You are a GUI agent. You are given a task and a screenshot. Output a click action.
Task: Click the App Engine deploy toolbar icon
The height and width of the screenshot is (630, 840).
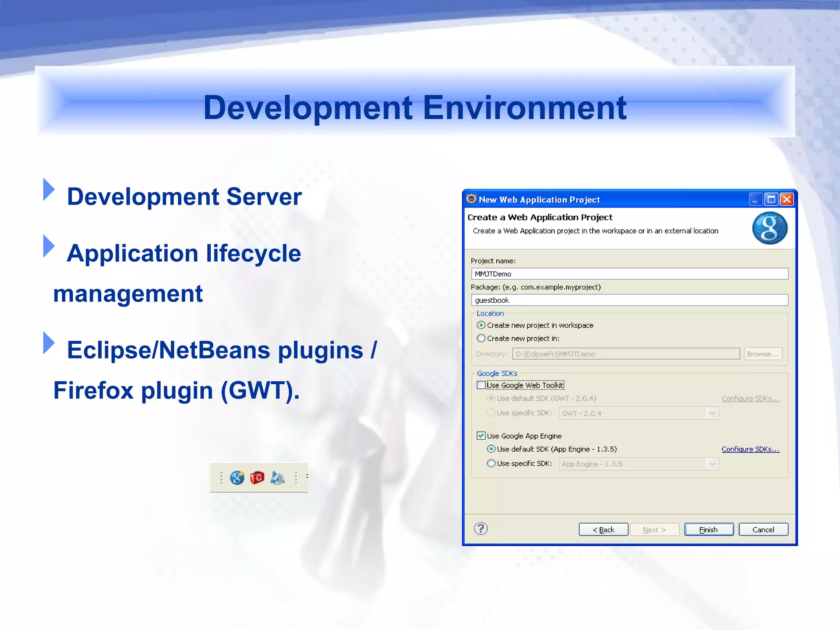coord(278,478)
